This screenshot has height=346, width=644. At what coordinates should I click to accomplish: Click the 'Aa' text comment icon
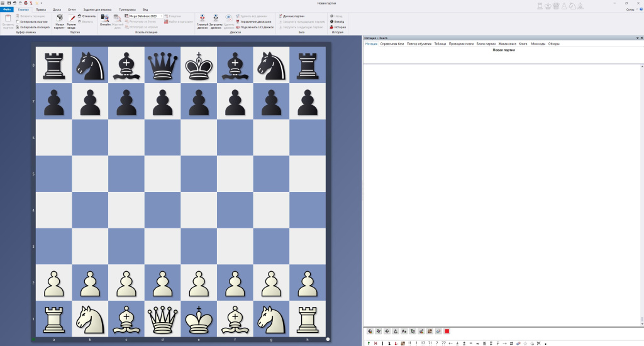click(x=404, y=331)
